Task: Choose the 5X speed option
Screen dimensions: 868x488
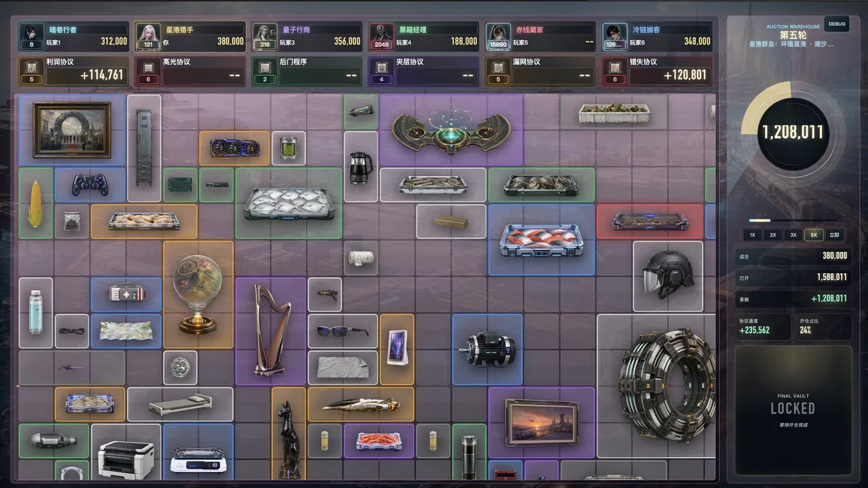Action: coord(814,235)
